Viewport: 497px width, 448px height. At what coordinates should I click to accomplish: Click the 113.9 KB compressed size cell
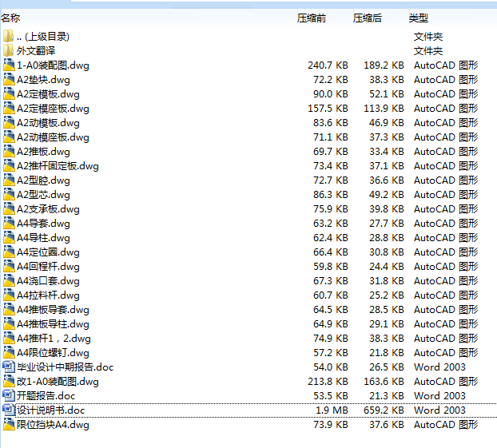click(384, 109)
